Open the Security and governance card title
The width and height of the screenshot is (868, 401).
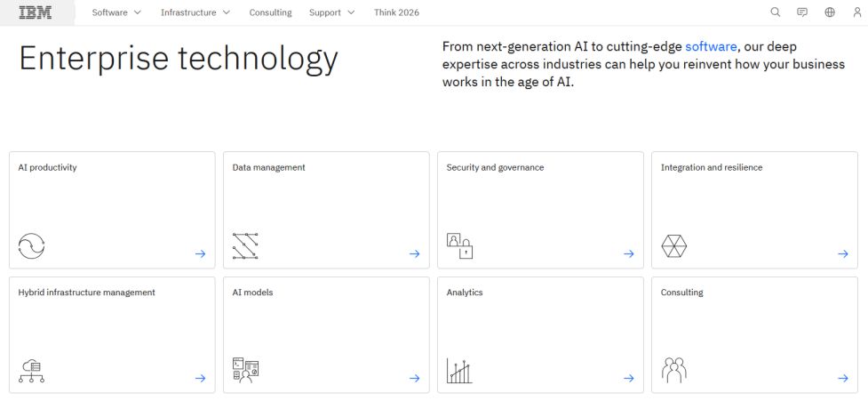point(495,167)
